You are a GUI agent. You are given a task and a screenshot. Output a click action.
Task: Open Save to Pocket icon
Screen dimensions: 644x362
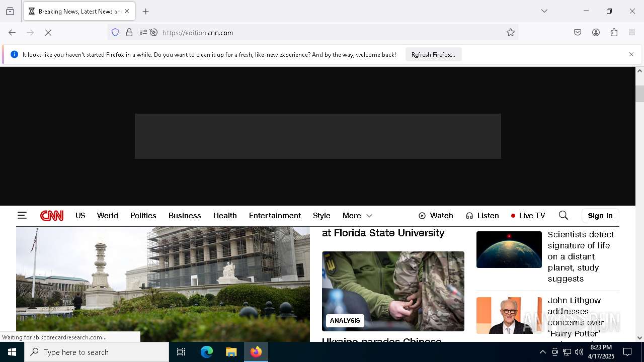pyautogui.click(x=578, y=33)
